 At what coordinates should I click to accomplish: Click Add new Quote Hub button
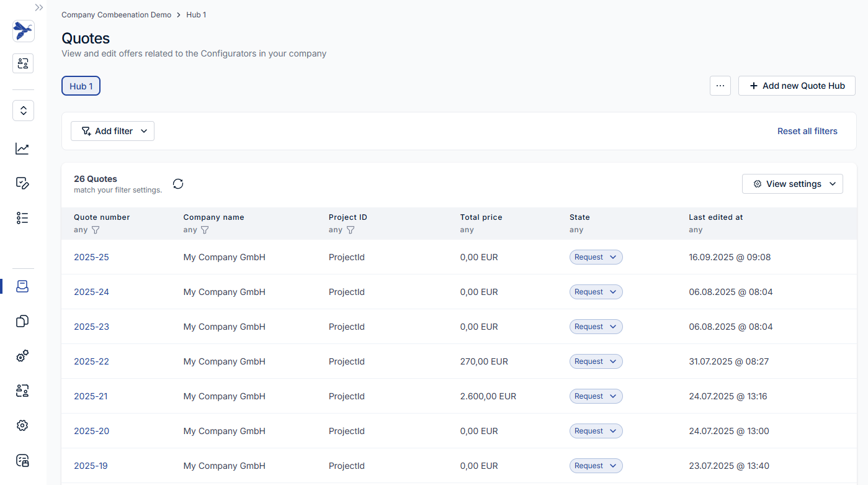797,86
